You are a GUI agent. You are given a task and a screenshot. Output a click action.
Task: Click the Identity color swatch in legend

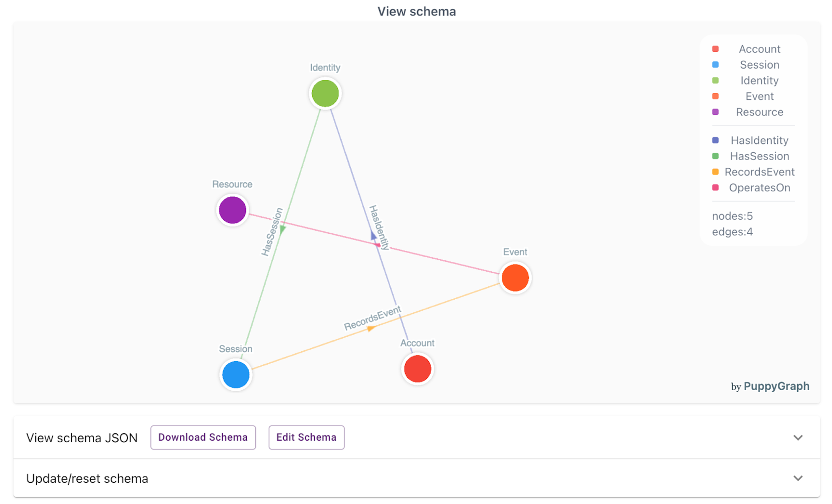pyautogui.click(x=716, y=80)
